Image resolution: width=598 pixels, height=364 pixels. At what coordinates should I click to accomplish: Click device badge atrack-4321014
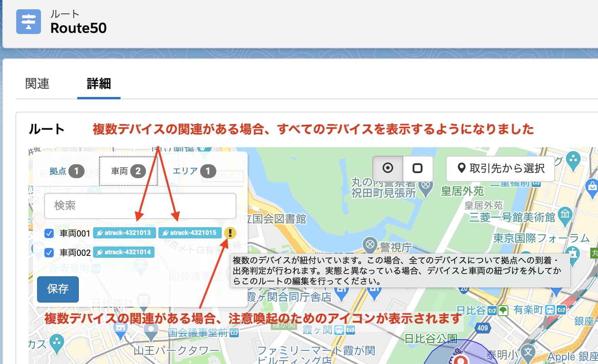[124, 252]
